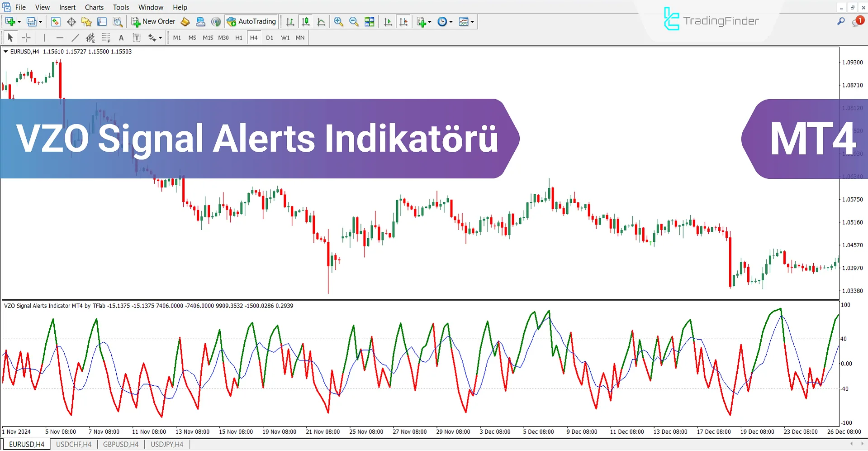This screenshot has width=868, height=451.
Task: Switch timeframe to D1
Action: [x=269, y=38]
